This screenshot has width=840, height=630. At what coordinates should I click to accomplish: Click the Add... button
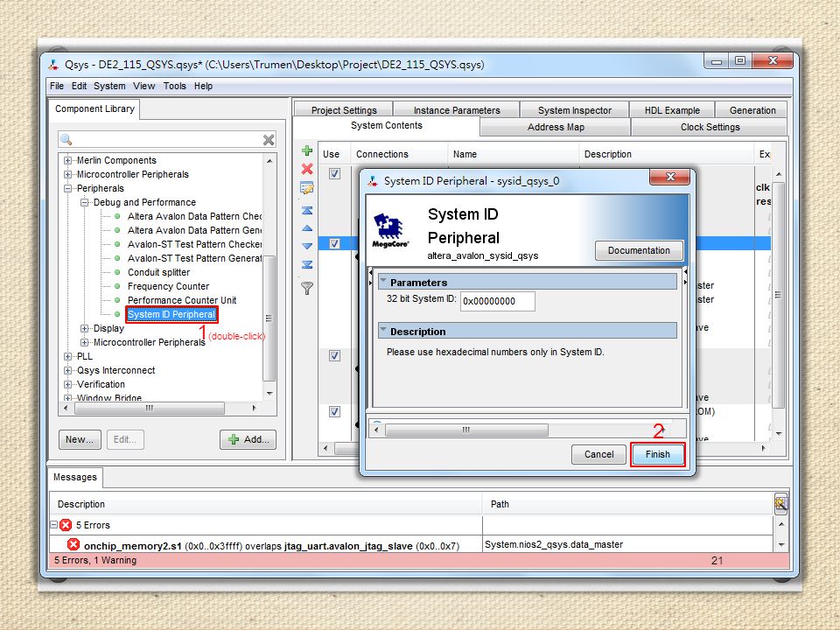pos(248,439)
